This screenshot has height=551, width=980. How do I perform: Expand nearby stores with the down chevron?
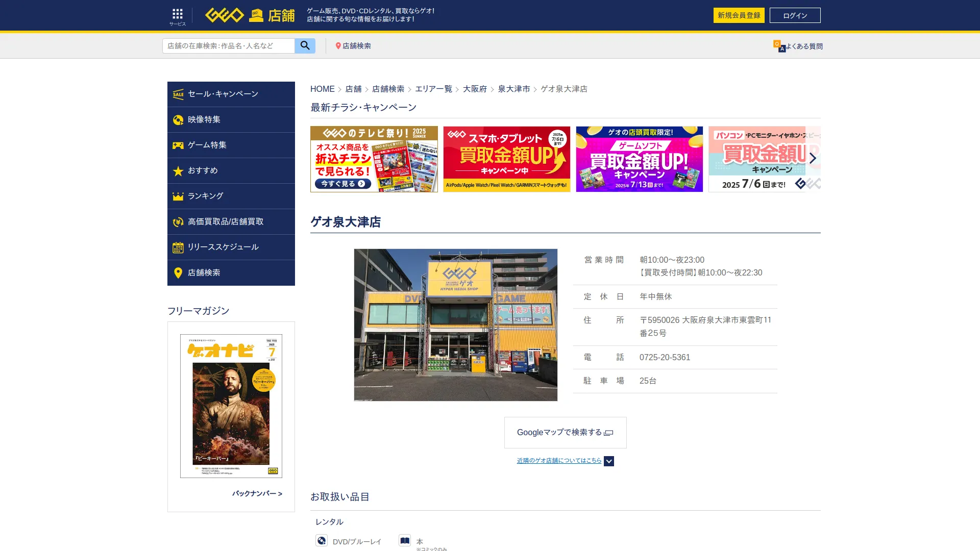tap(609, 461)
